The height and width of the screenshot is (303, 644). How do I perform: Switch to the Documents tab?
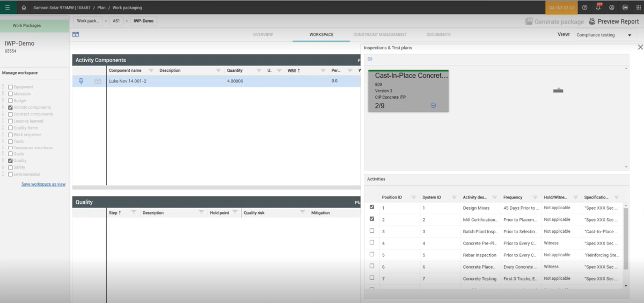coord(438,35)
